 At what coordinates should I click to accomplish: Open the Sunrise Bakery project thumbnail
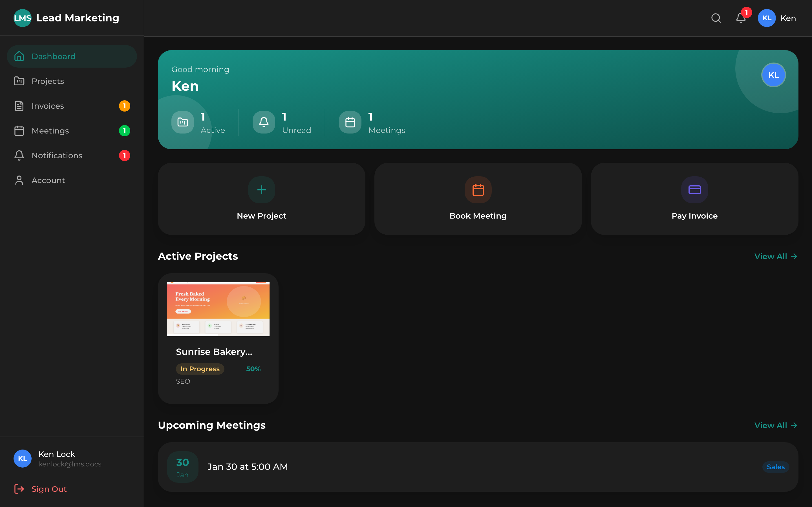[x=218, y=308]
